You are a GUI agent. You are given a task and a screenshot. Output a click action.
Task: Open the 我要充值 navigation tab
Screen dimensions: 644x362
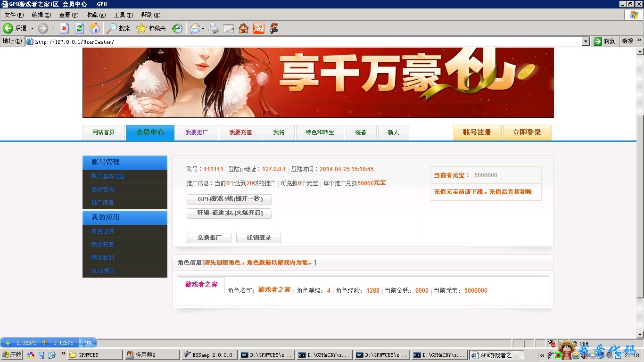(x=240, y=132)
